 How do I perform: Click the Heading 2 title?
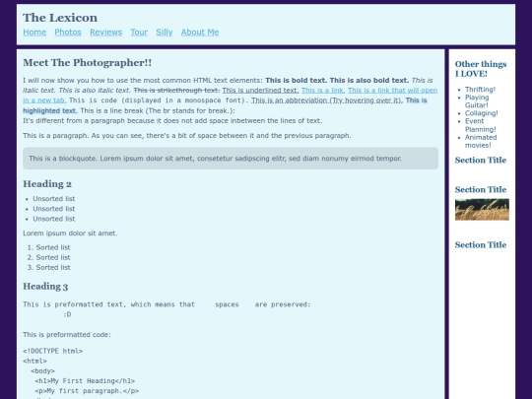click(47, 184)
